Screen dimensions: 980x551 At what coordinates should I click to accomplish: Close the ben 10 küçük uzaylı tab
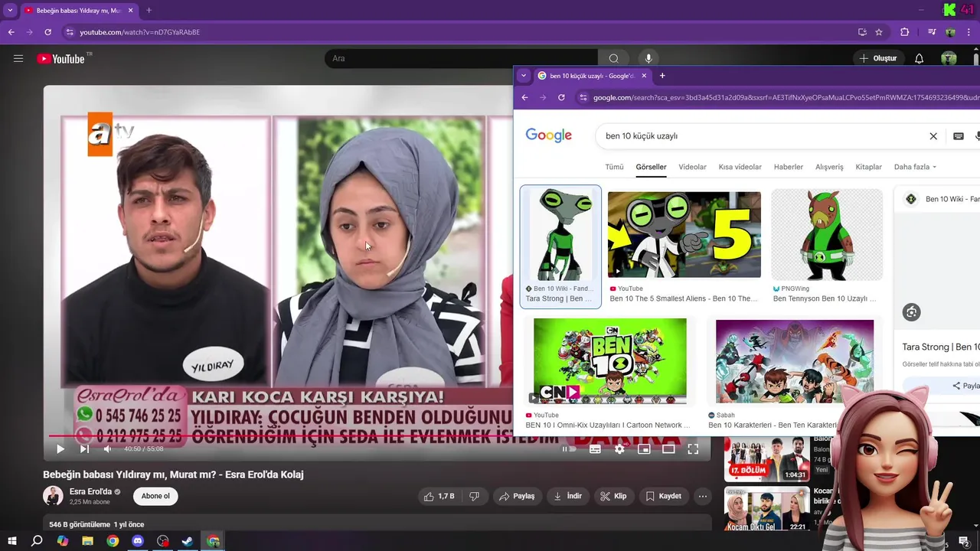(644, 76)
